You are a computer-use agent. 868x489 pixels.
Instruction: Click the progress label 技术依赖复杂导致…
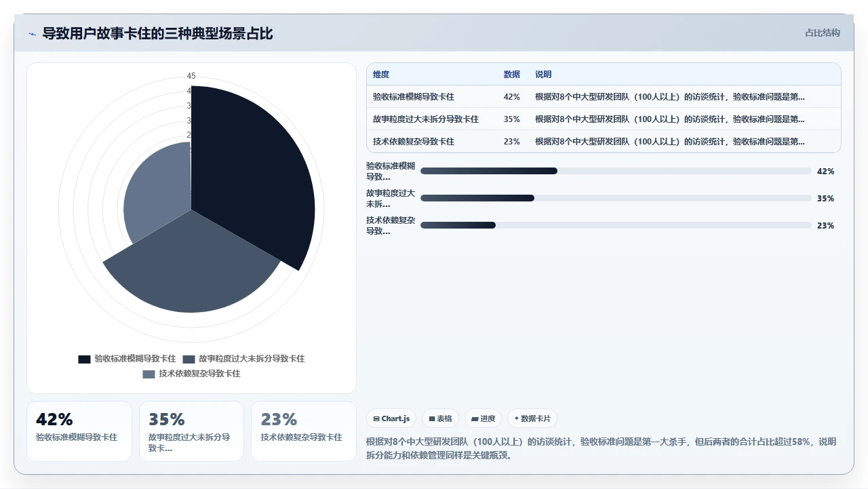391,225
